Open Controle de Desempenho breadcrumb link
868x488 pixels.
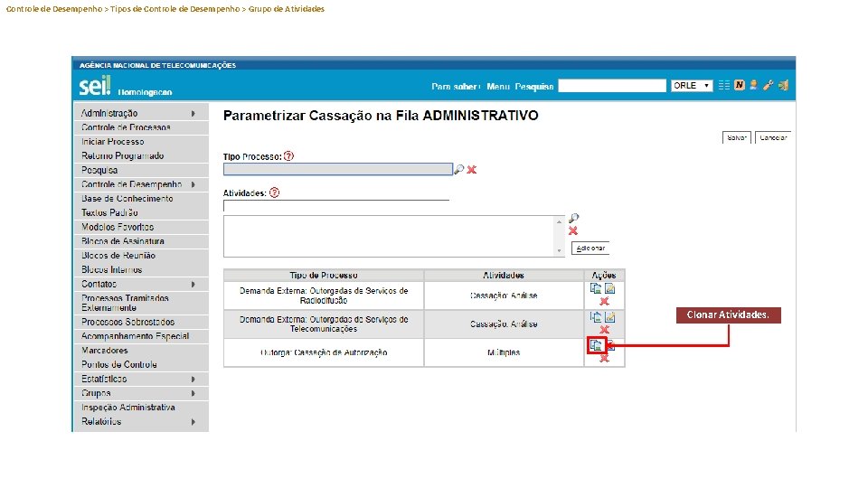(x=54, y=9)
